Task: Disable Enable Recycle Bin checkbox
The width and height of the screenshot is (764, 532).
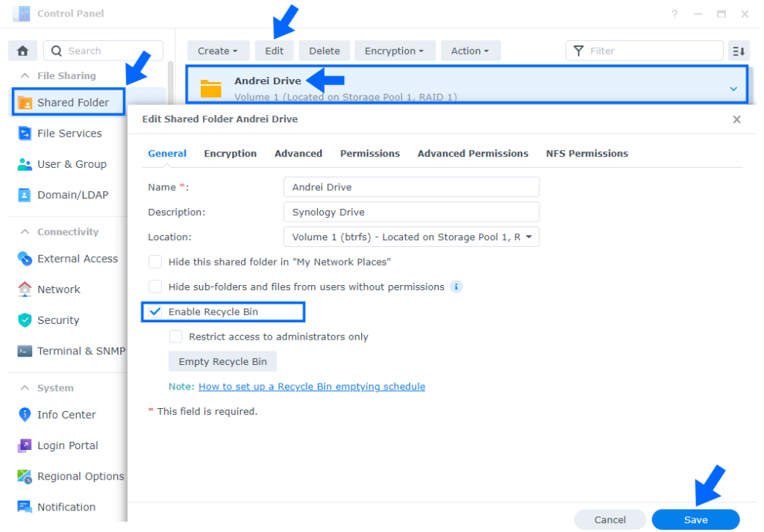Action: (154, 312)
